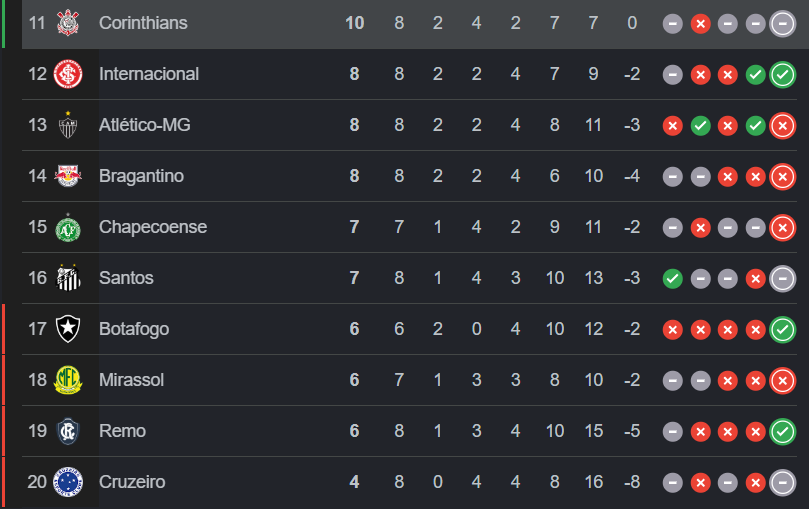
Task: Click the Botafogo club crest icon
Action: point(68,329)
